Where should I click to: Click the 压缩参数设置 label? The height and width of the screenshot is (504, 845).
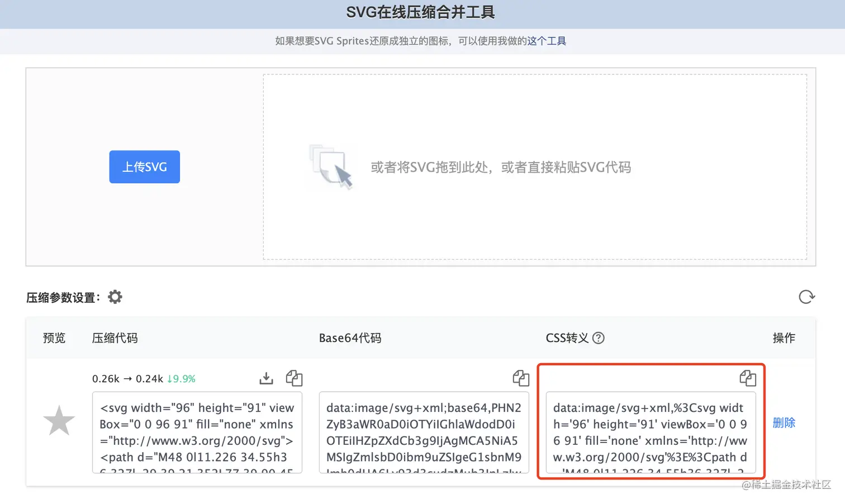point(63,297)
